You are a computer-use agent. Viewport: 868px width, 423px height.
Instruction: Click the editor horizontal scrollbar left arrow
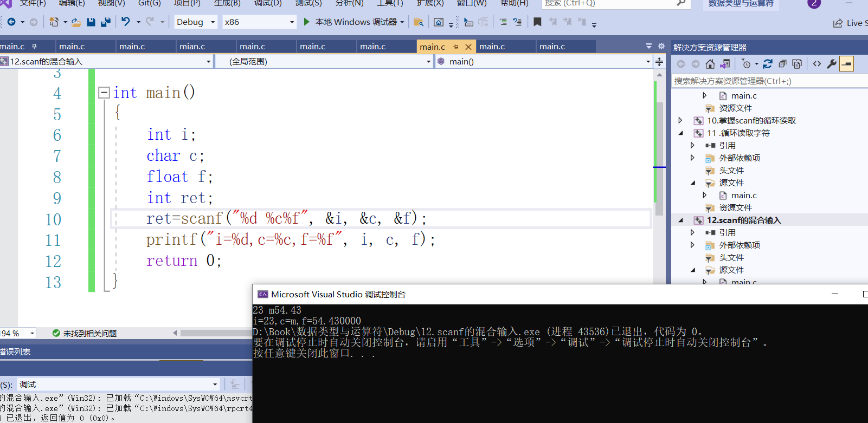click(x=175, y=333)
